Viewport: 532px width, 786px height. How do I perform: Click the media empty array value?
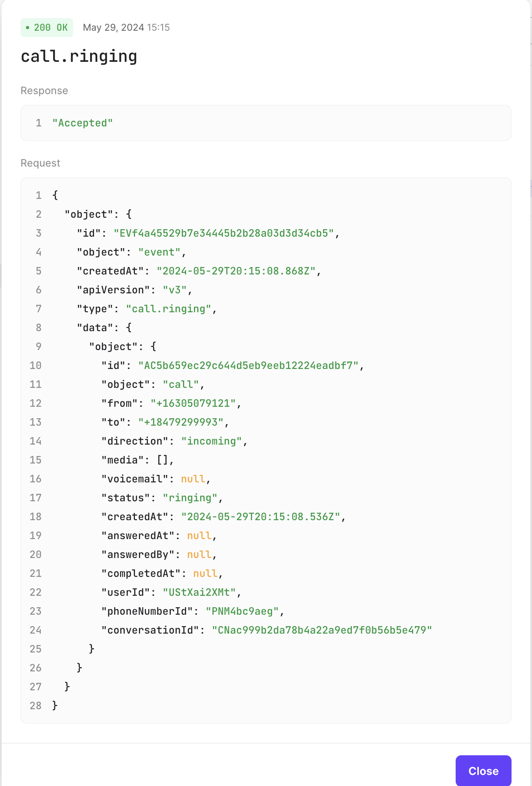(162, 460)
